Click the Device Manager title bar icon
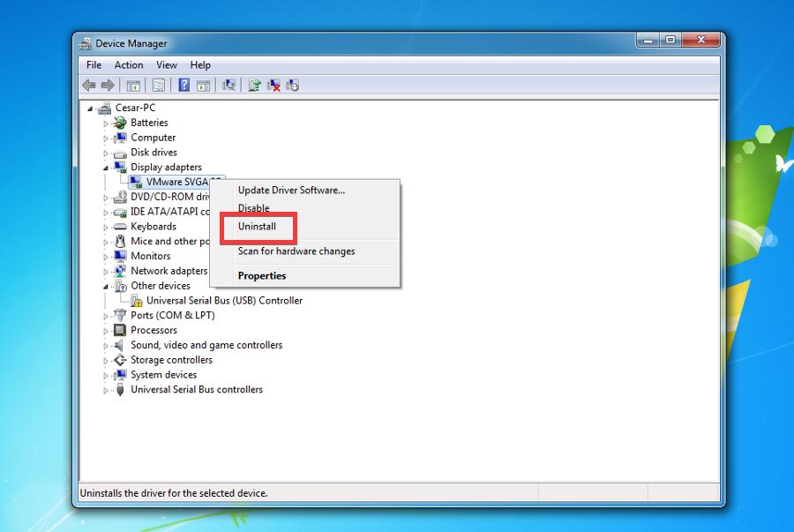Image resolution: width=794 pixels, height=532 pixels. [x=85, y=43]
